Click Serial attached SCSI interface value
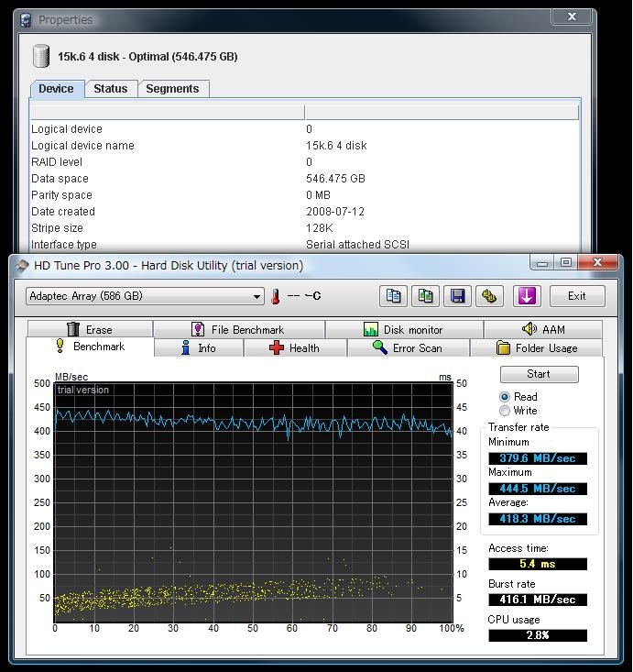Screen dimensions: 633x672 click(357, 245)
